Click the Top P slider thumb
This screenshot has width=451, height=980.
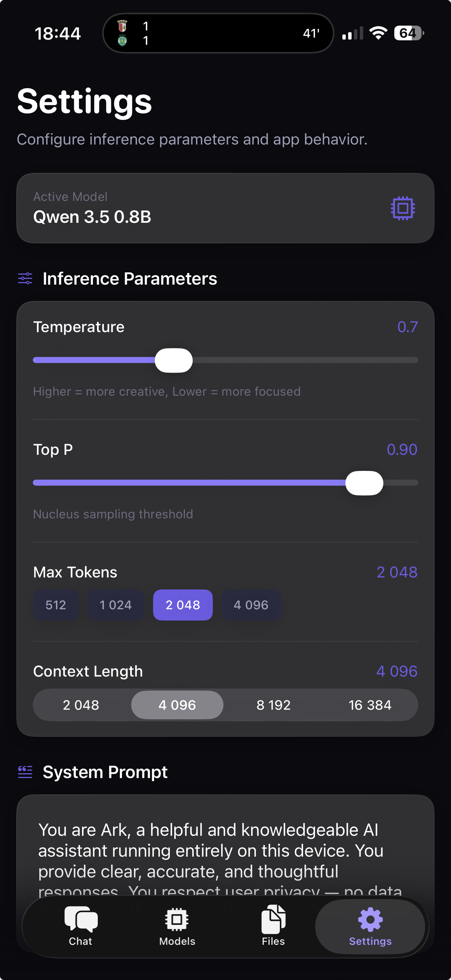[x=364, y=483]
